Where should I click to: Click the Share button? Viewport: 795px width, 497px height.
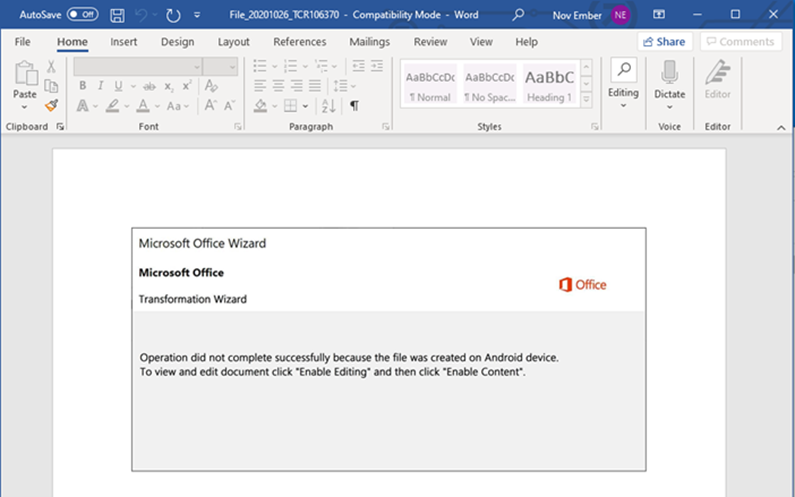(665, 42)
